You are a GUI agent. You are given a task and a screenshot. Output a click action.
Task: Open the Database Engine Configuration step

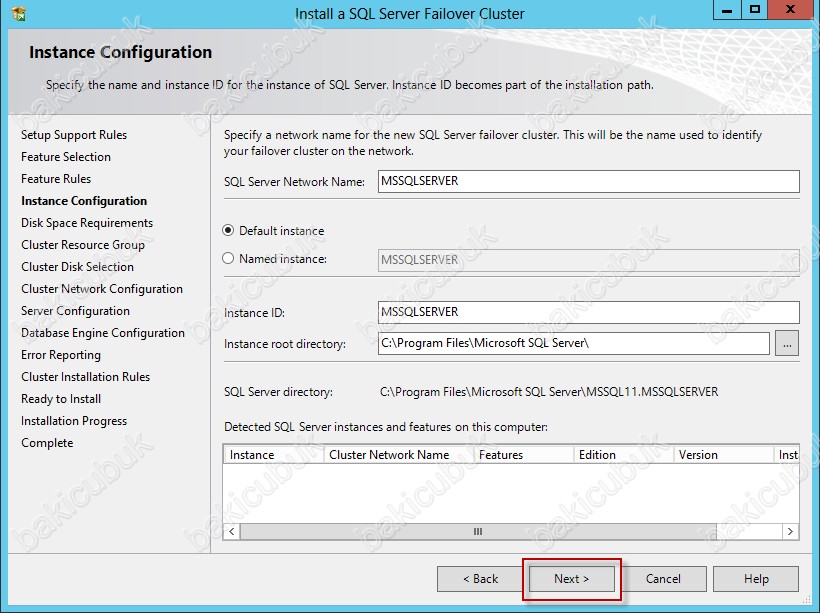[x=103, y=333]
